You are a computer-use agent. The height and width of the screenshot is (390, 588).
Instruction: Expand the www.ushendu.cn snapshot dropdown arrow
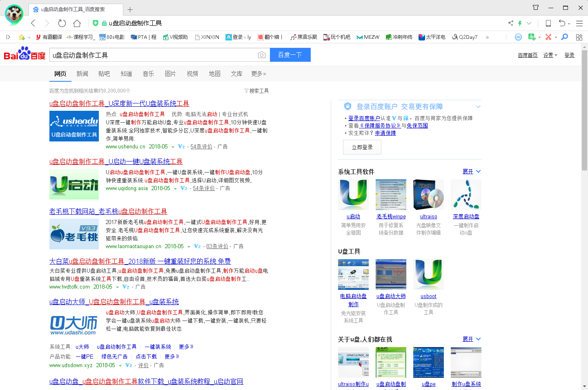tap(173, 147)
